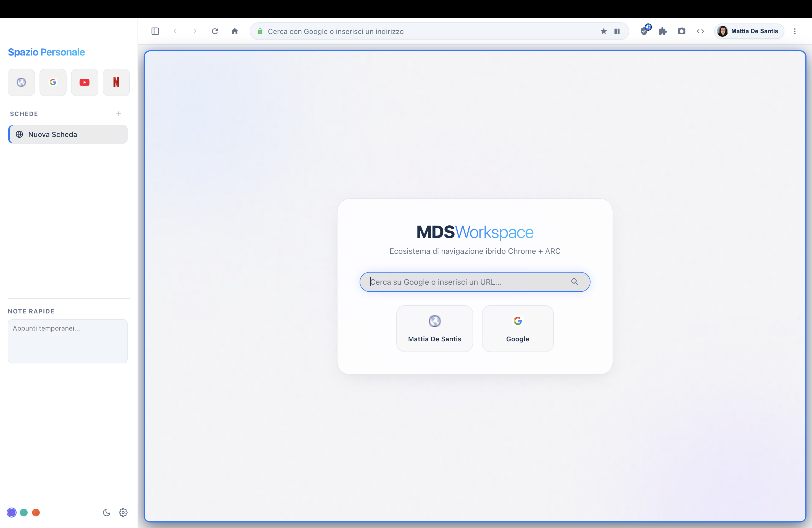Click the NOTE RAPIDE label
This screenshot has height=528, width=812.
(31, 311)
